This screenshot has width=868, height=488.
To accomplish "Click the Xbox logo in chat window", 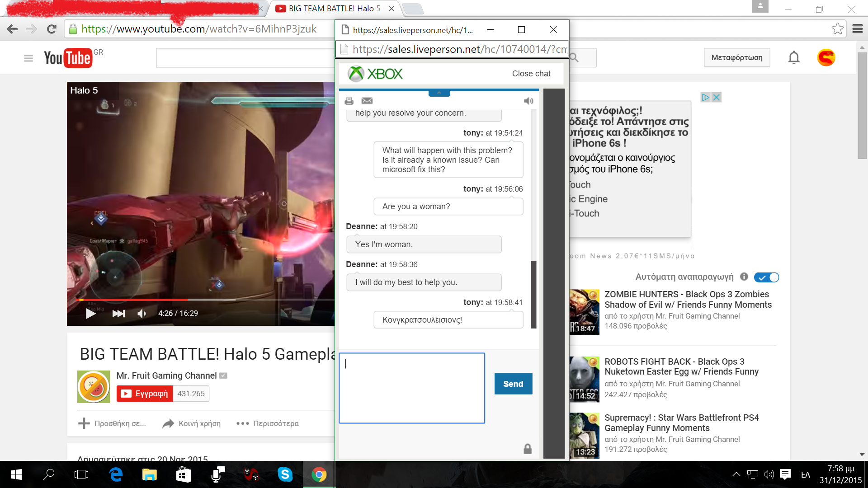I will pyautogui.click(x=375, y=74).
